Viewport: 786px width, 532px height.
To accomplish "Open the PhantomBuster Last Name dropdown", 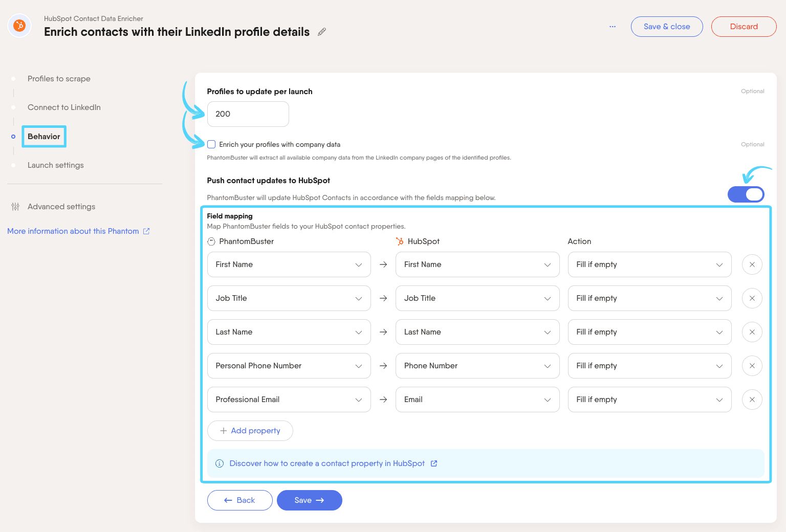I will pyautogui.click(x=289, y=332).
